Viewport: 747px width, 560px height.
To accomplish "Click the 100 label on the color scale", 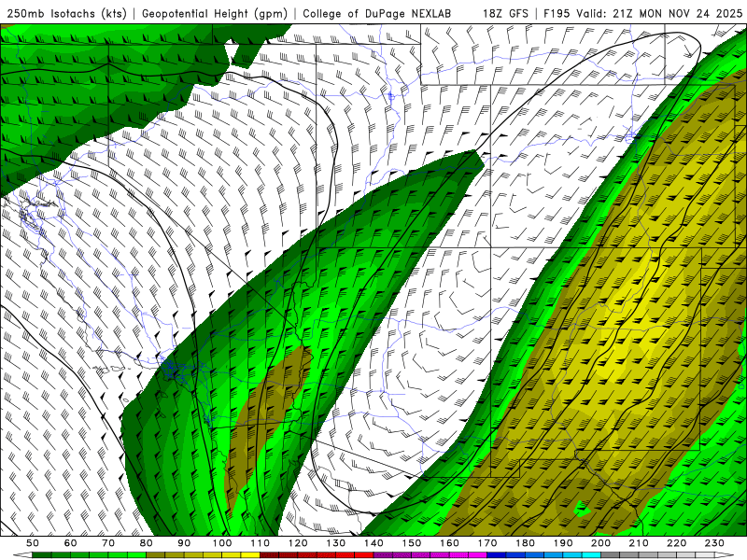I will click(222, 543).
